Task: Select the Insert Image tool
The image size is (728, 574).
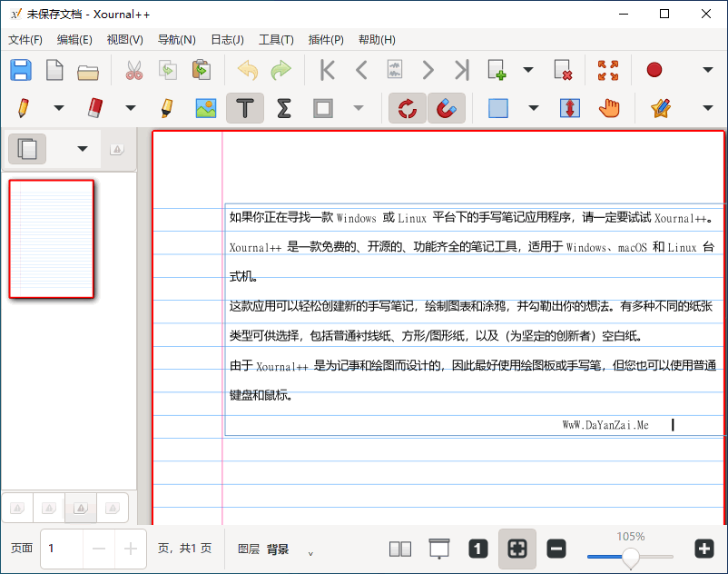Action: [x=206, y=108]
